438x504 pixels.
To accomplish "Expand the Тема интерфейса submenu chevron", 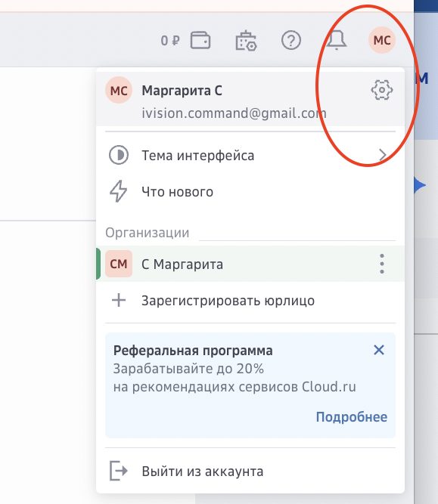I will tap(382, 155).
